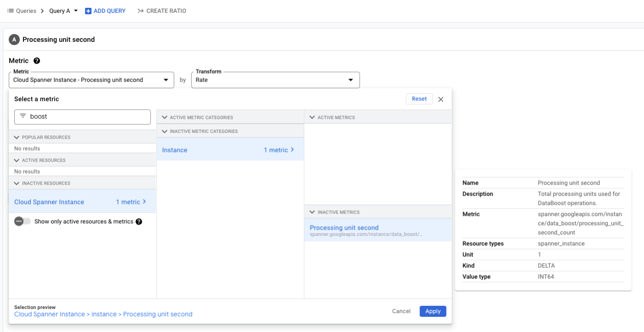The height and width of the screenshot is (332, 644).
Task: Click the full metric path in details
Action: [x=581, y=223]
